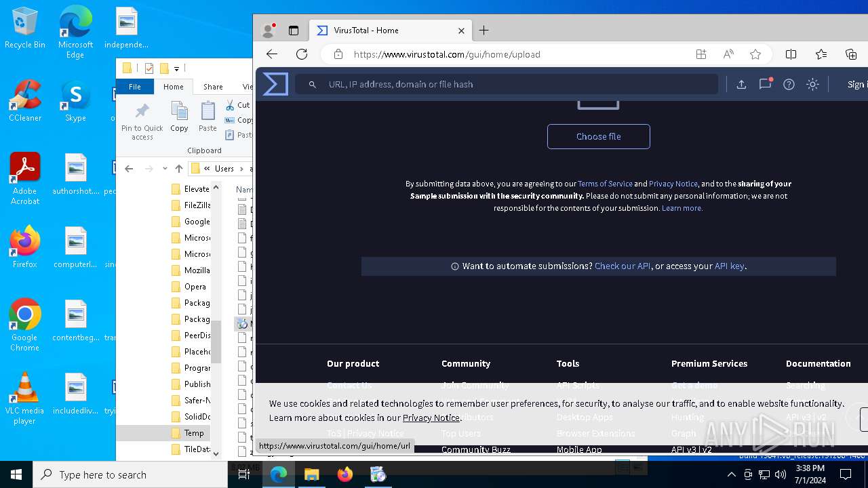Open the File menu in File Explorer
The height and width of the screenshot is (488, 868).
pos(135,87)
